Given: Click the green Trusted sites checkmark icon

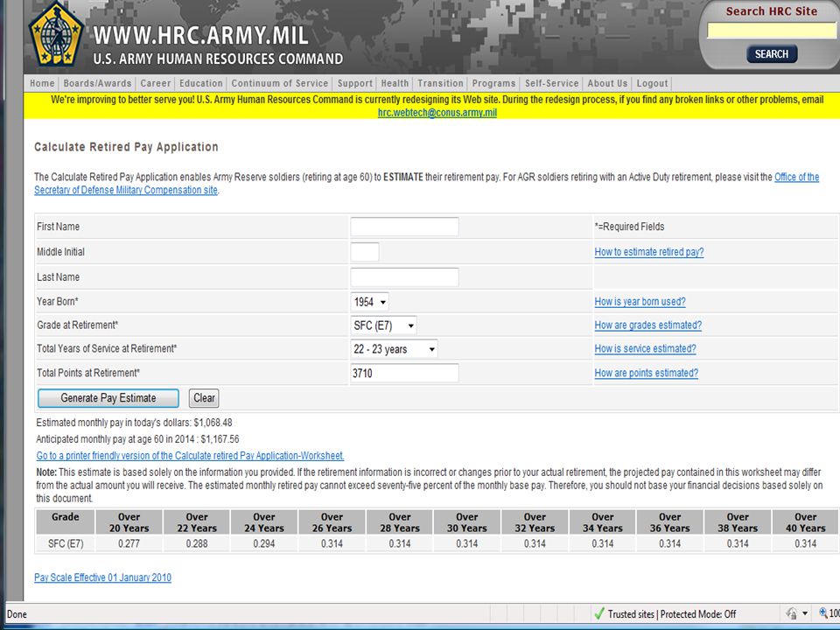Looking at the screenshot, I should (x=598, y=614).
